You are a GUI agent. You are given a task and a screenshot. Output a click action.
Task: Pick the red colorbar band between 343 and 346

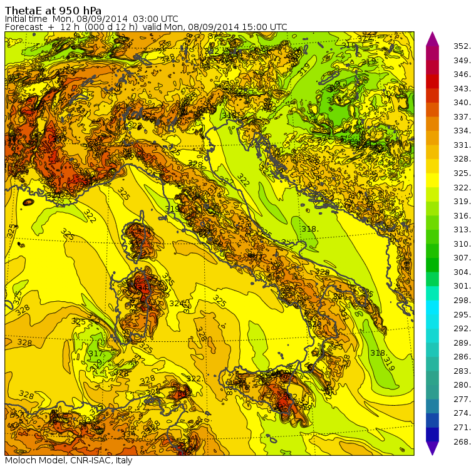pyautogui.click(x=432, y=81)
